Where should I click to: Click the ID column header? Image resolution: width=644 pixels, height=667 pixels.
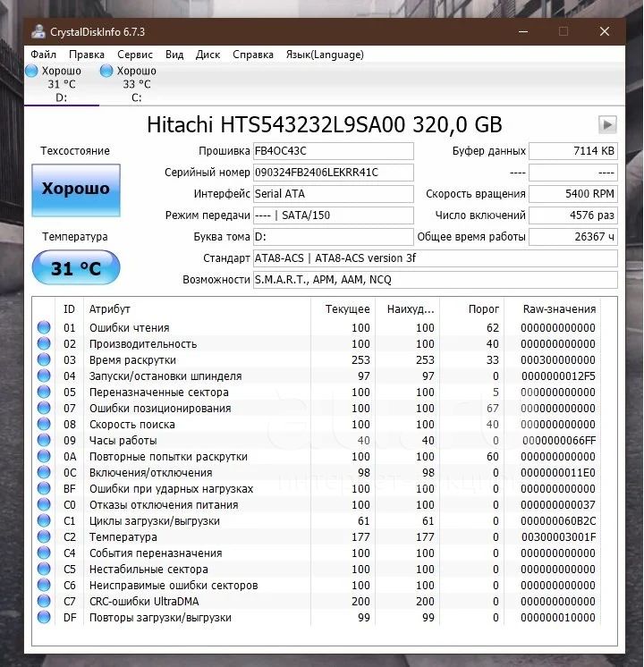click(x=70, y=308)
